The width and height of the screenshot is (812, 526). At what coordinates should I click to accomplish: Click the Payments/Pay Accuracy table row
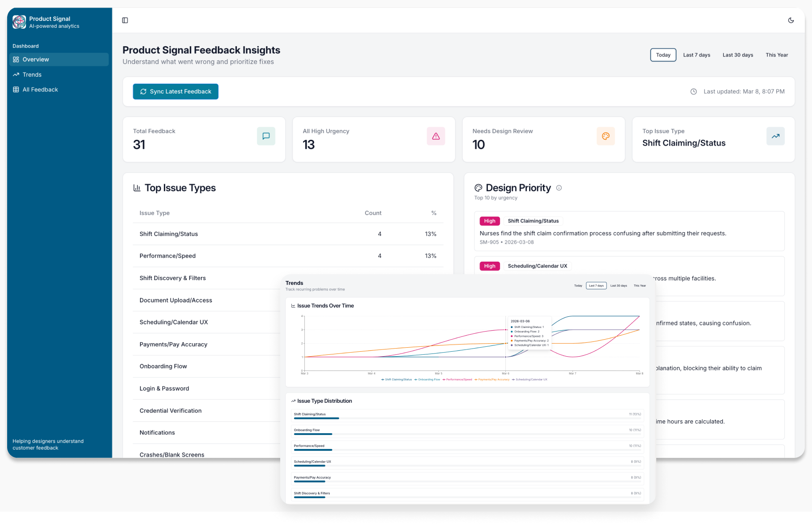pos(207,345)
